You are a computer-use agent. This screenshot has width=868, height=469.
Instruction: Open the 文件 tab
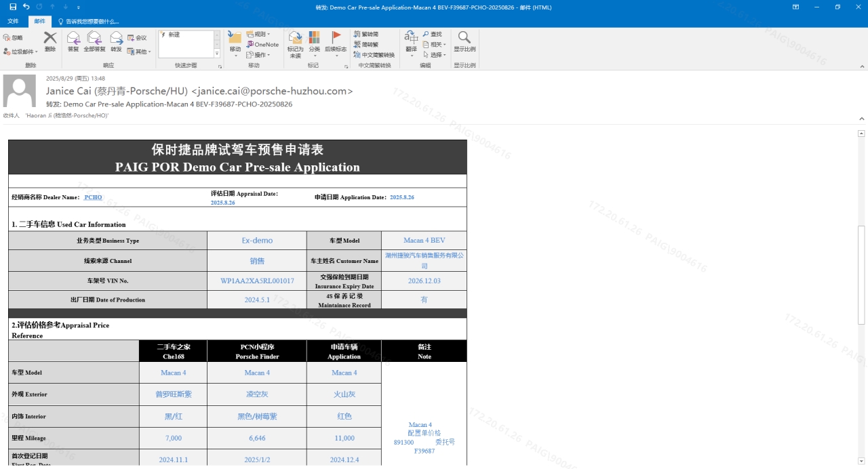click(13, 21)
